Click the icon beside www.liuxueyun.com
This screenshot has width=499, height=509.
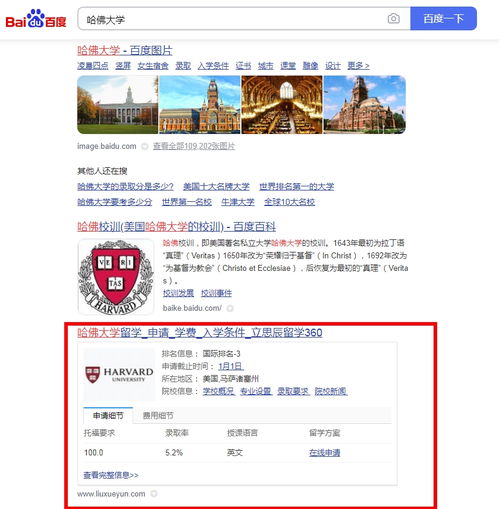[x=154, y=494]
